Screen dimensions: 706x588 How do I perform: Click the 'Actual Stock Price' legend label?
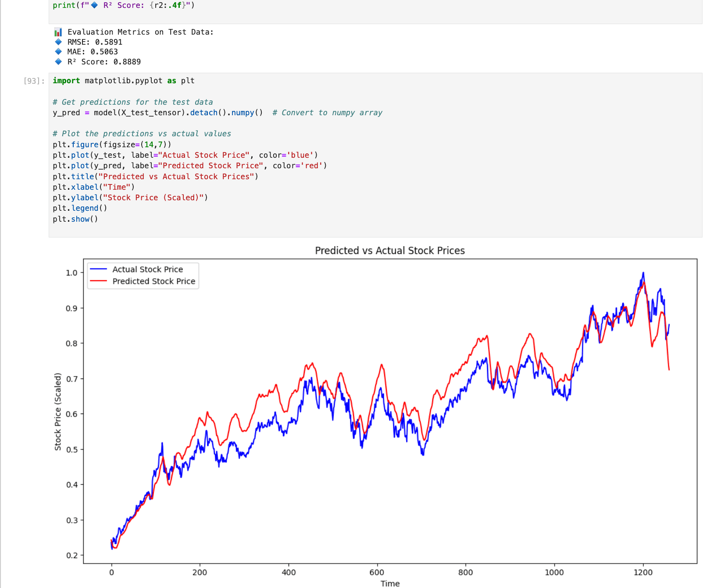click(x=147, y=269)
